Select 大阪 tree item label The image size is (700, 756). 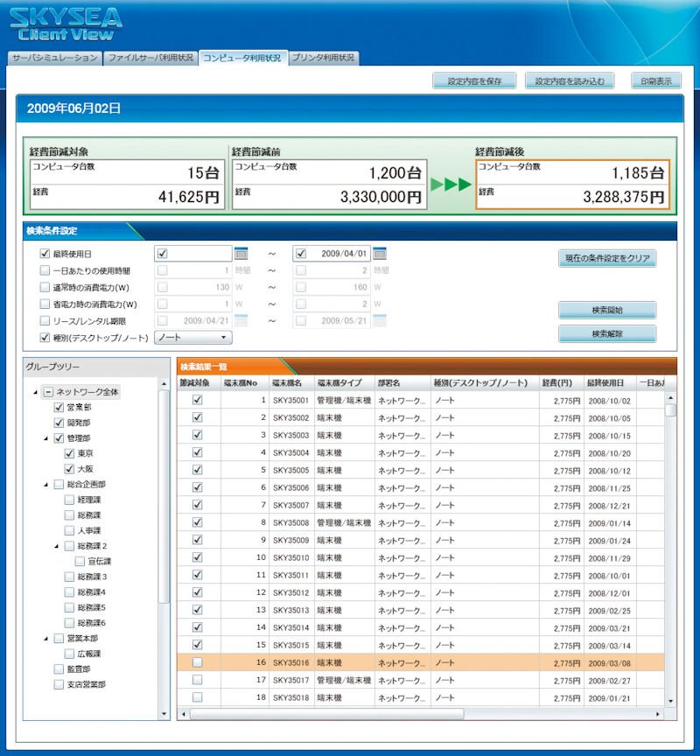(x=86, y=469)
